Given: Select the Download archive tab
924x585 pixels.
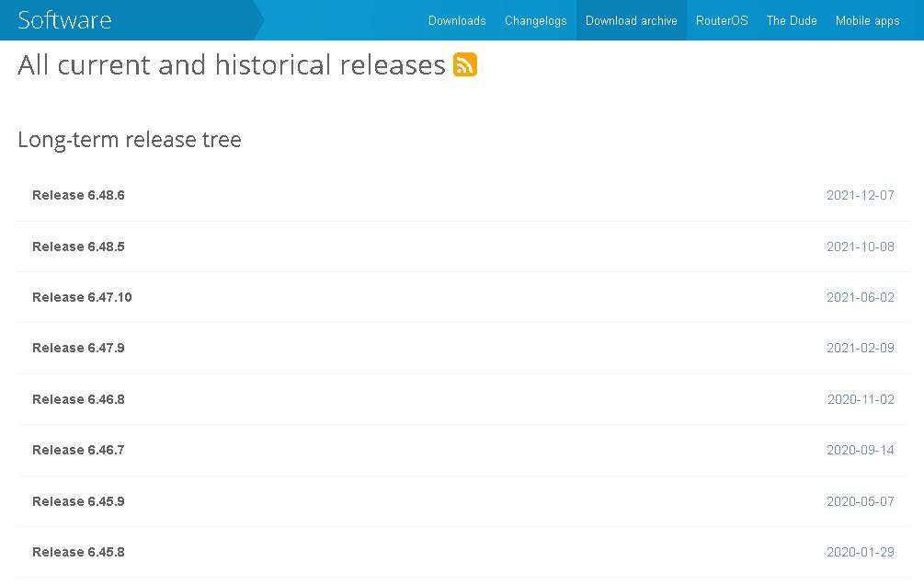Looking at the screenshot, I should point(631,20).
